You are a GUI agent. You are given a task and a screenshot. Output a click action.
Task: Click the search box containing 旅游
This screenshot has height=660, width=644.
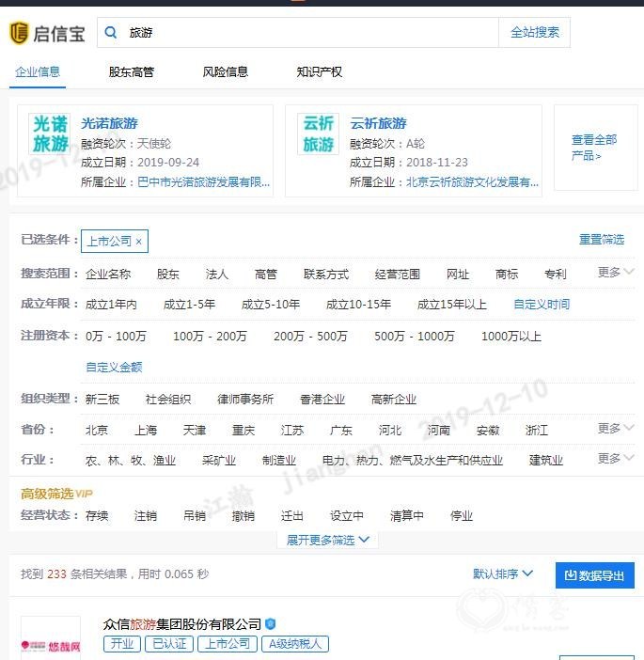coord(298,32)
